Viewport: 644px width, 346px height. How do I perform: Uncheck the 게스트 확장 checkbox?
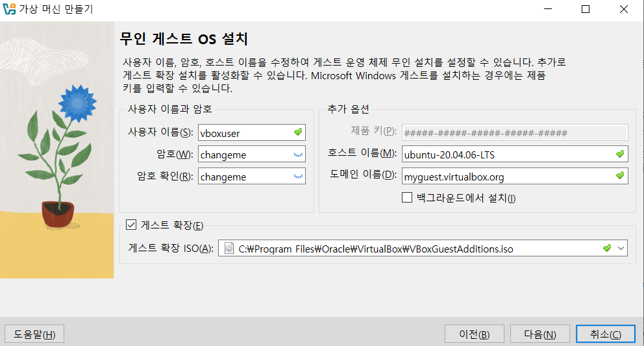(131, 225)
